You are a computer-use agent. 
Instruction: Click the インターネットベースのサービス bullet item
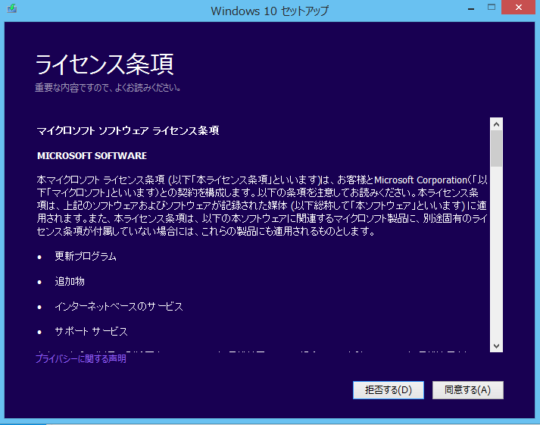coord(118,307)
